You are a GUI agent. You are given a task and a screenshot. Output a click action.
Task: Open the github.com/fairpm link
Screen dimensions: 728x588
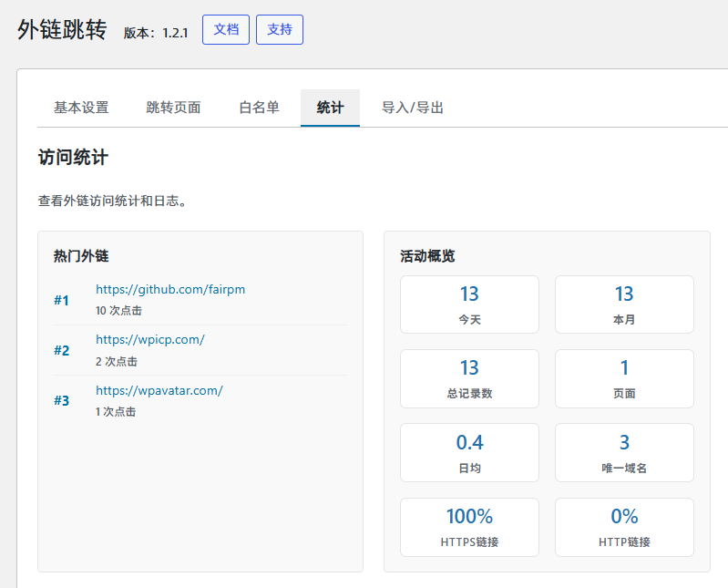tap(170, 290)
